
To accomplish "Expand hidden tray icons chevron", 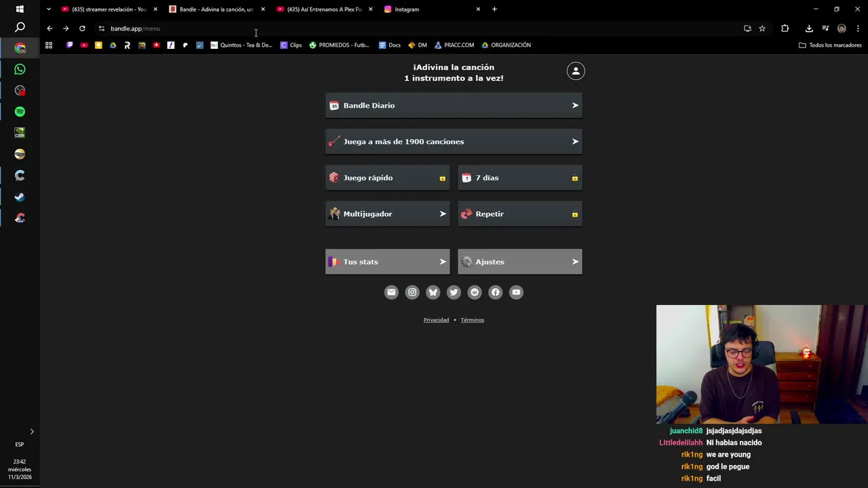I will click(31, 432).
